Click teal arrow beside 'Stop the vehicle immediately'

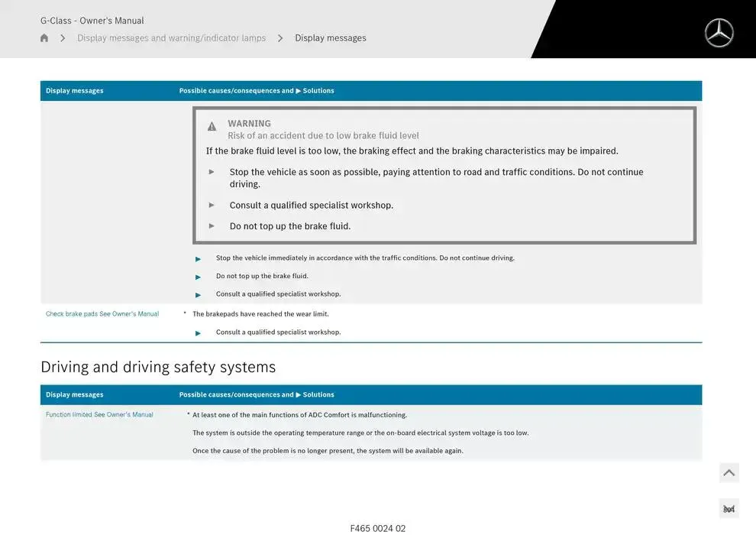pyautogui.click(x=199, y=258)
